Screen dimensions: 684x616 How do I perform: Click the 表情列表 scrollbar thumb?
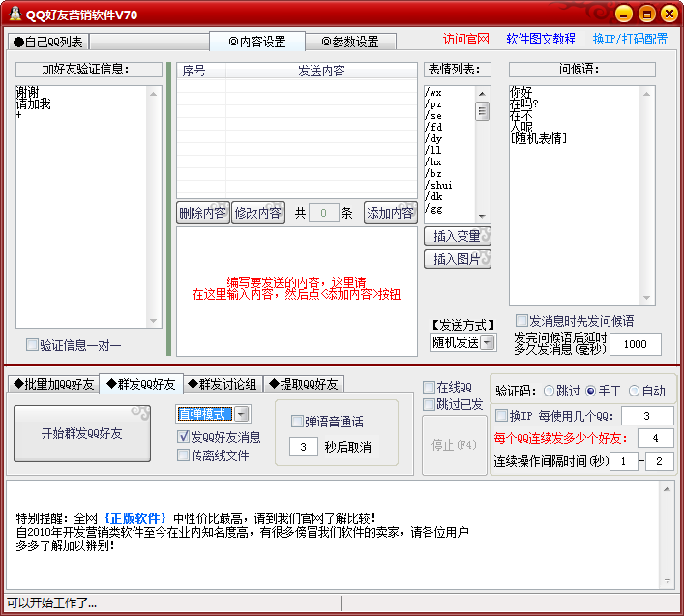(x=482, y=111)
